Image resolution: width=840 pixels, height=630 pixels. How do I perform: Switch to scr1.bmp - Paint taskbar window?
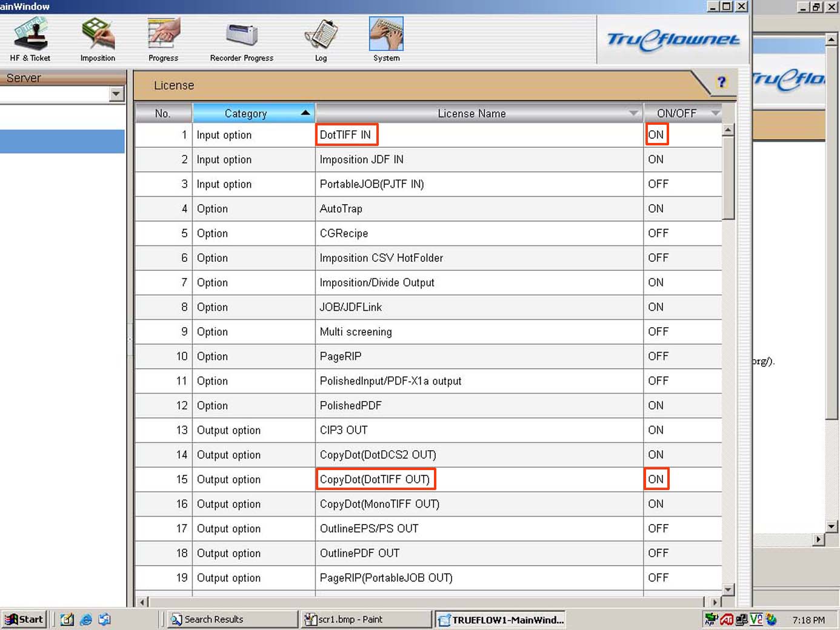point(367,619)
